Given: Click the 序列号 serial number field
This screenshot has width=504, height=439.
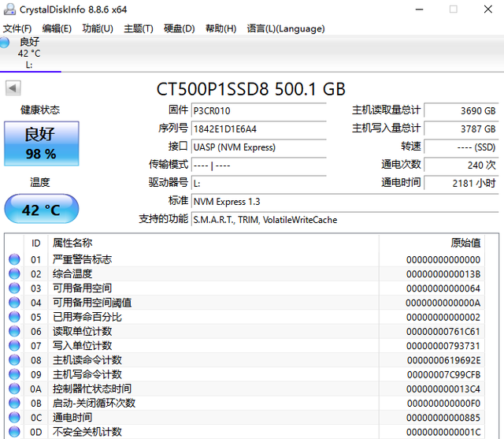Looking at the screenshot, I should tap(258, 128).
